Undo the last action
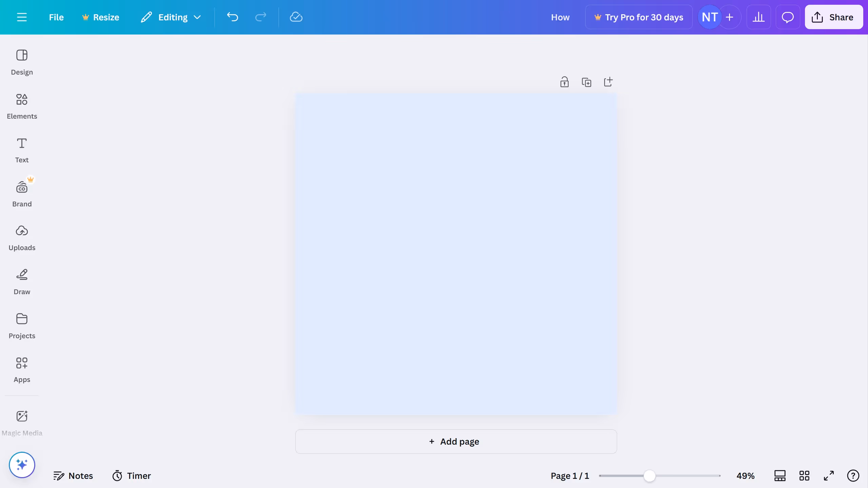The image size is (868, 488). 232,17
